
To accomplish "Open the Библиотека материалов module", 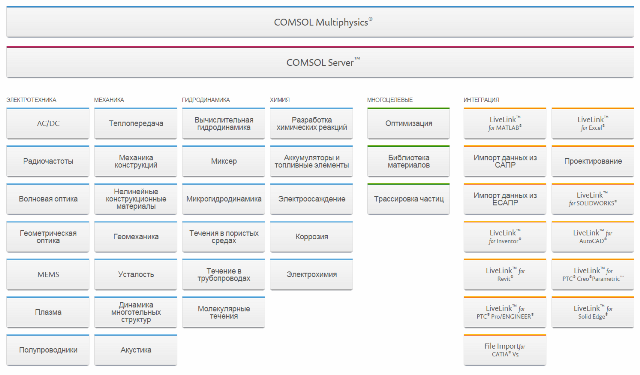I will pos(409,161).
